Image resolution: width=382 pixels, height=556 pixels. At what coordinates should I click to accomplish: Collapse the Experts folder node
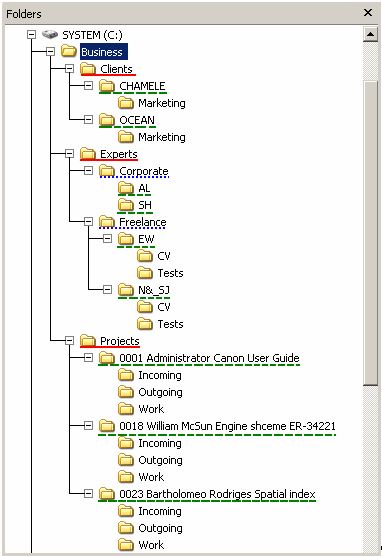(x=70, y=154)
